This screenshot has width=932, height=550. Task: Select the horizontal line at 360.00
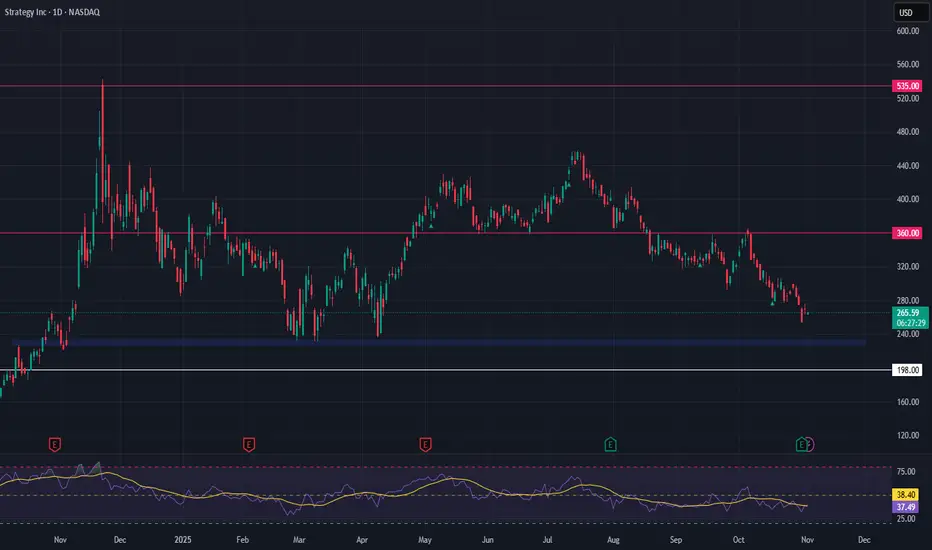[446, 233]
